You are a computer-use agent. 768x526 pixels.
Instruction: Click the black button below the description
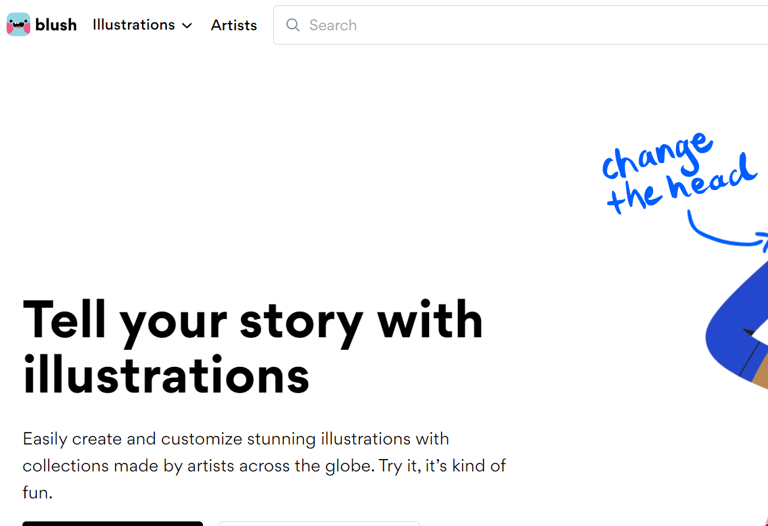click(x=113, y=524)
